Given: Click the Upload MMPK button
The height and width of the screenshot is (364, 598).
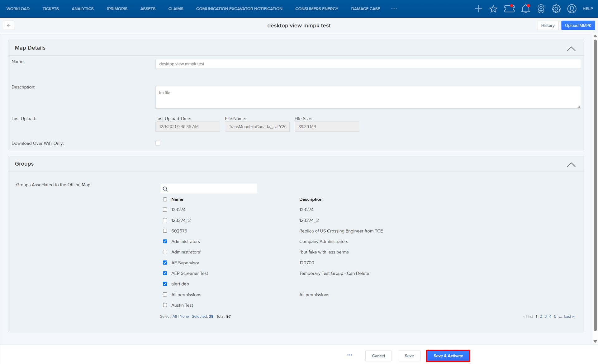Looking at the screenshot, I should 578,26.
